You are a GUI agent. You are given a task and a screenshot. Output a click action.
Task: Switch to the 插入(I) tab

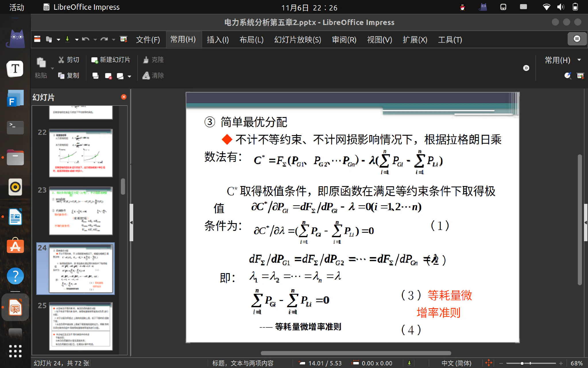point(217,40)
